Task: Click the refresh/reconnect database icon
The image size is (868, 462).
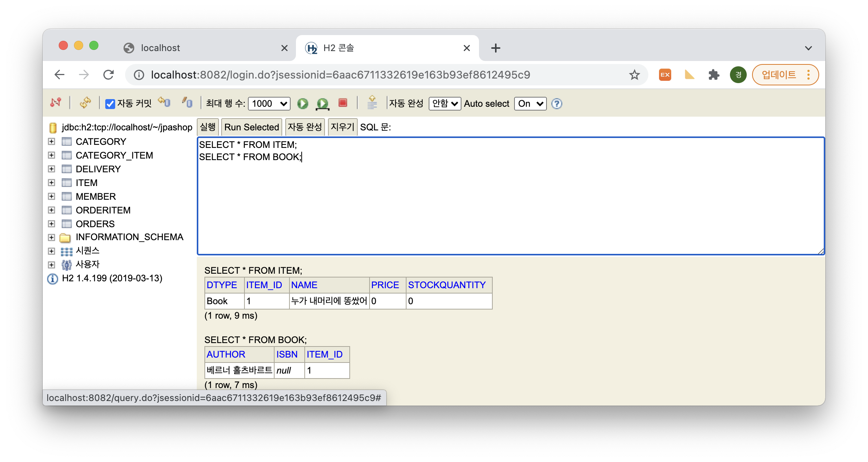Action: coord(85,103)
